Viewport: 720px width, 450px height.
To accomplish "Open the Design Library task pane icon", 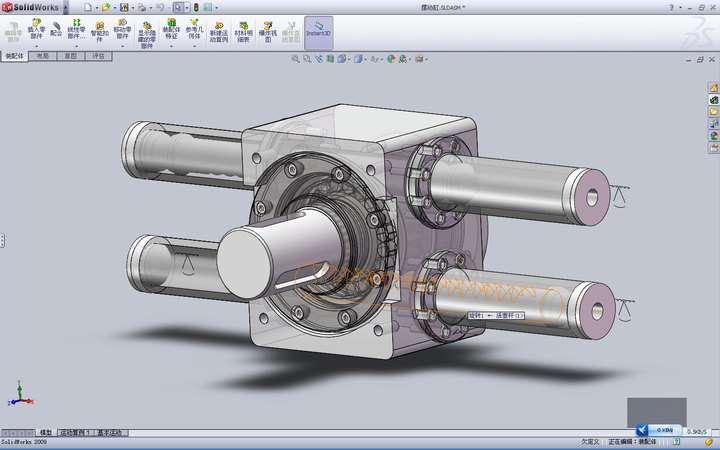I will 714,100.
